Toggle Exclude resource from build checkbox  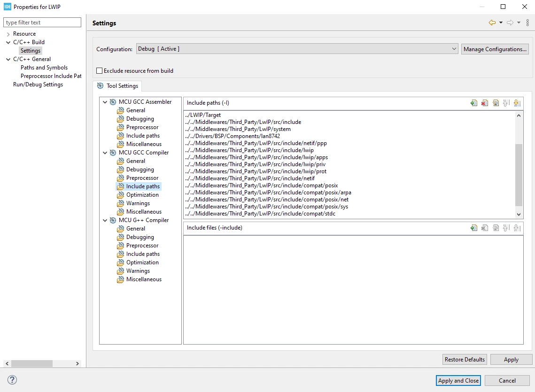coord(99,70)
